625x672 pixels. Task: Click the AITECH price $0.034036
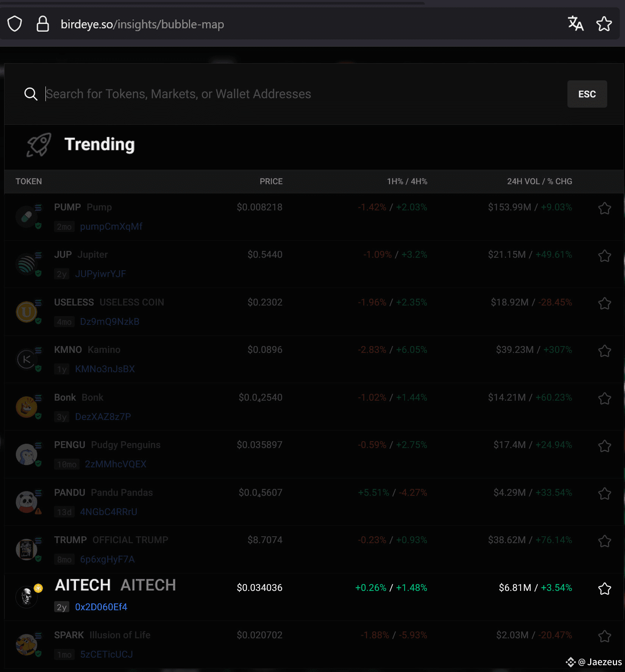click(x=259, y=588)
